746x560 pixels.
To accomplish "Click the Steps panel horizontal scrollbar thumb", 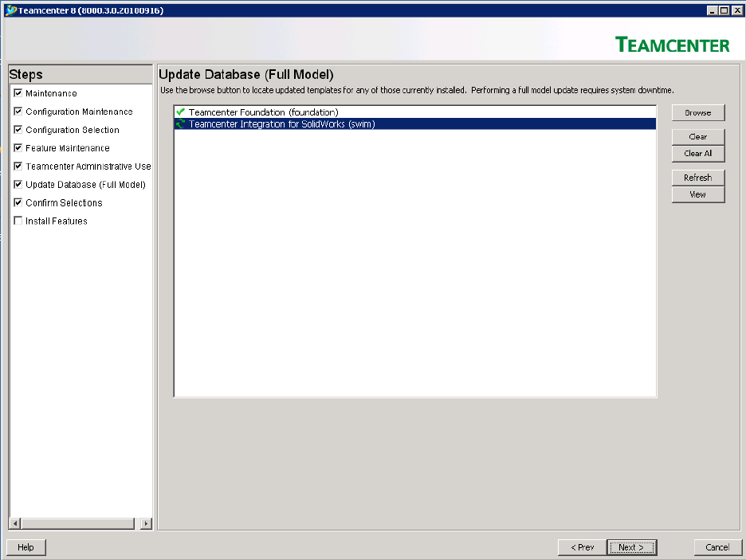I will [78, 523].
